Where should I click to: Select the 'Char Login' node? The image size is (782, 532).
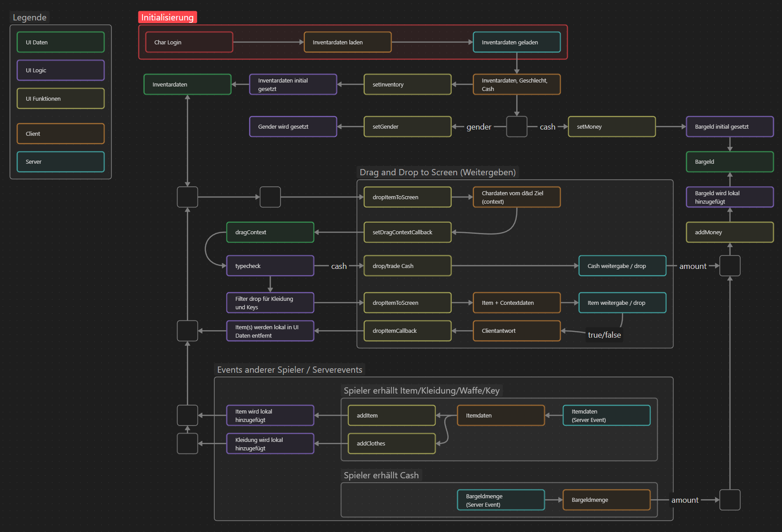(189, 42)
